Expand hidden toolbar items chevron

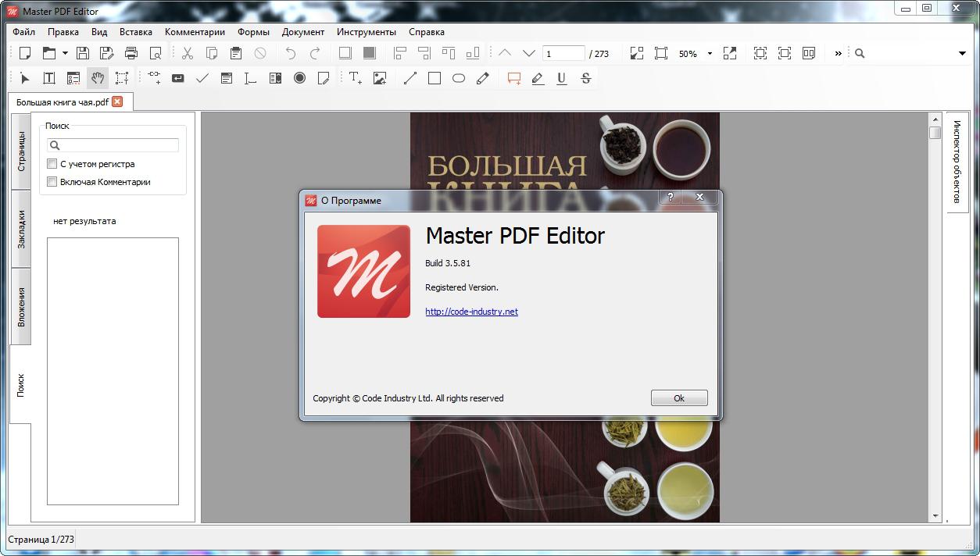click(838, 53)
